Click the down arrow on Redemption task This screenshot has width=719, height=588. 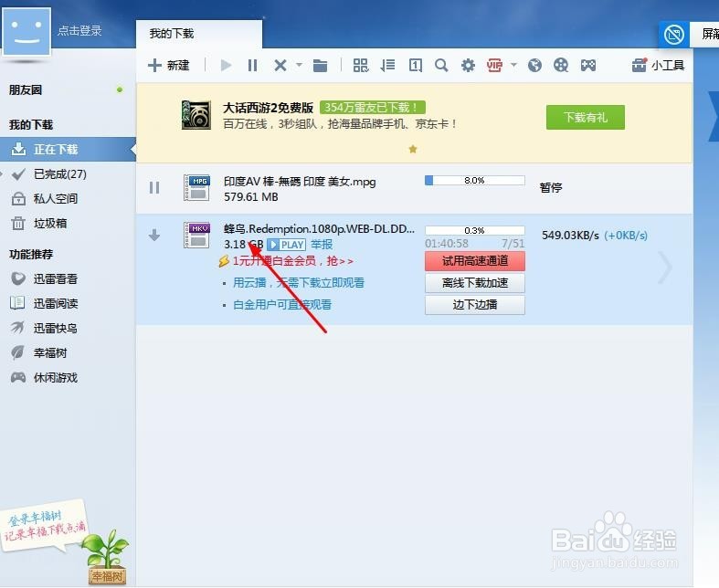(x=154, y=235)
